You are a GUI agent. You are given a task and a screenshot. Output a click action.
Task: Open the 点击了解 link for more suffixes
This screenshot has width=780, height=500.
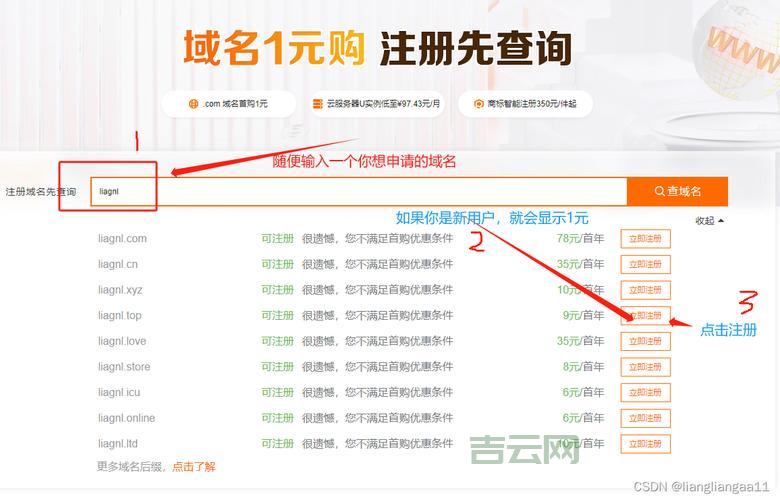(x=194, y=467)
